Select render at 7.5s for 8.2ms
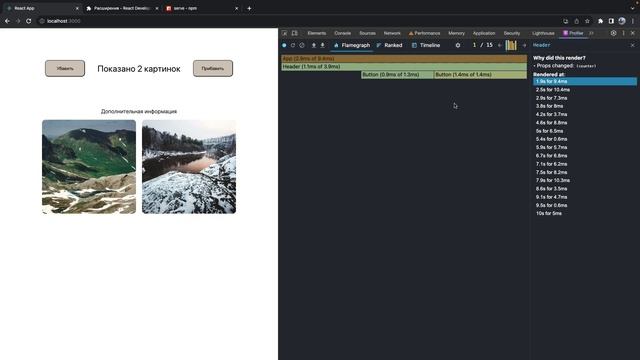640x360 pixels. click(584, 172)
